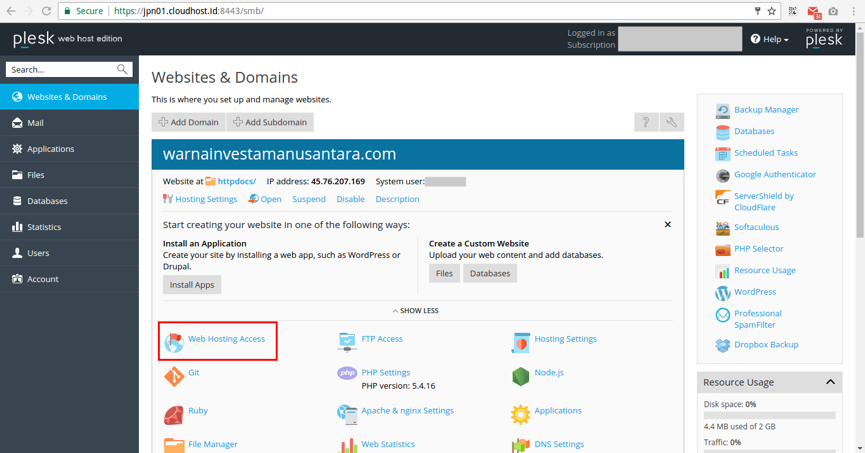Click the warnainvestamanusantara.com domain heading
The image size is (865, 453).
click(x=279, y=153)
